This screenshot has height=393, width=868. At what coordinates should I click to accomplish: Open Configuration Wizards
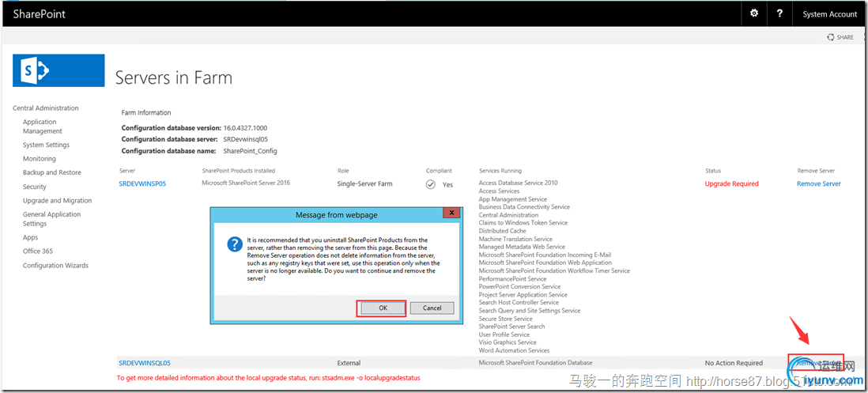(55, 266)
